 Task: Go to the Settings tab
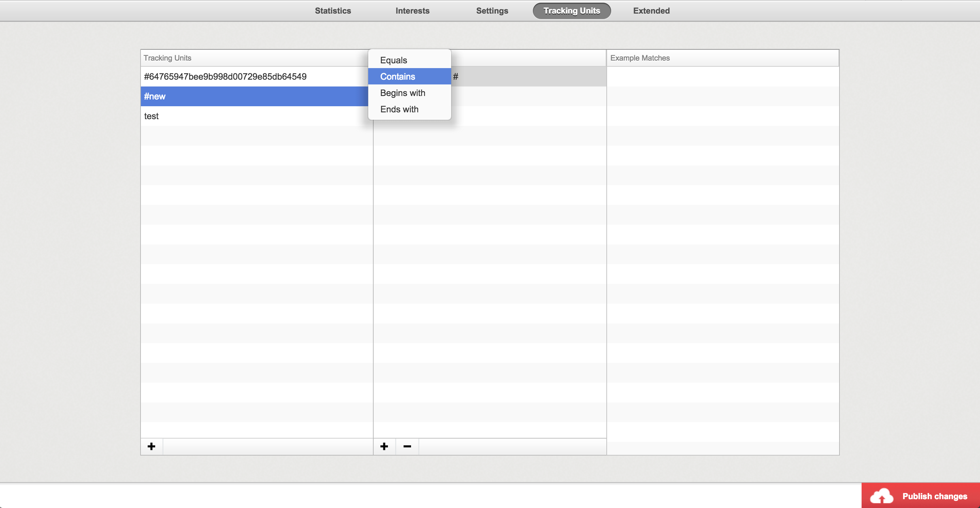point(492,11)
